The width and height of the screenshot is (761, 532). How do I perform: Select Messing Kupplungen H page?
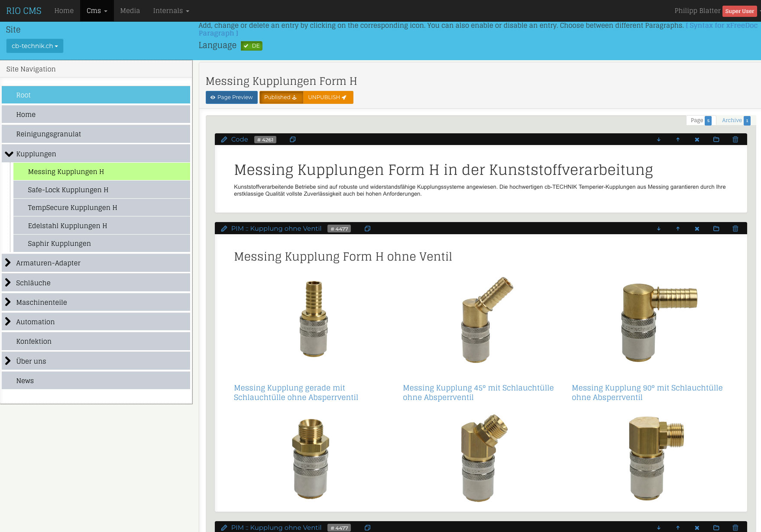(102, 171)
